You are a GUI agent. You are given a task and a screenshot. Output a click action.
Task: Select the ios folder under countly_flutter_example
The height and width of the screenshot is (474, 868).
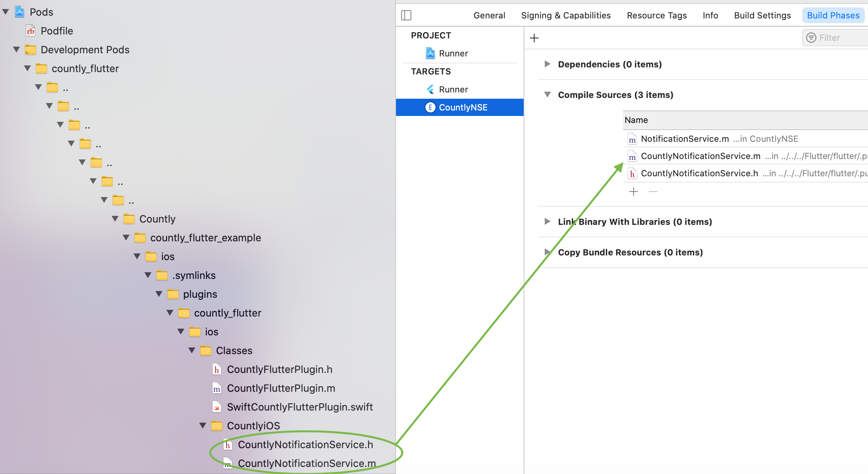(168, 257)
